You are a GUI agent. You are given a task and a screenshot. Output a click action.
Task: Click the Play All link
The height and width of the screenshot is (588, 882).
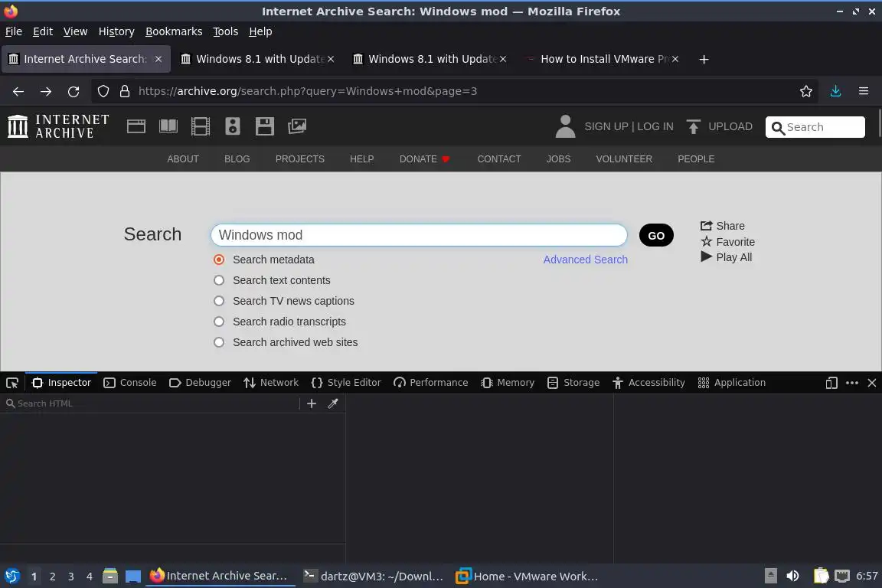pyautogui.click(x=726, y=257)
